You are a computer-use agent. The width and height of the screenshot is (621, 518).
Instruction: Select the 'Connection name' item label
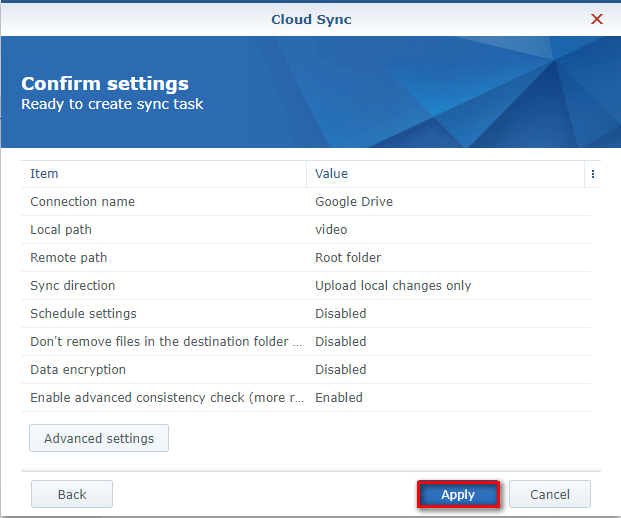click(82, 202)
